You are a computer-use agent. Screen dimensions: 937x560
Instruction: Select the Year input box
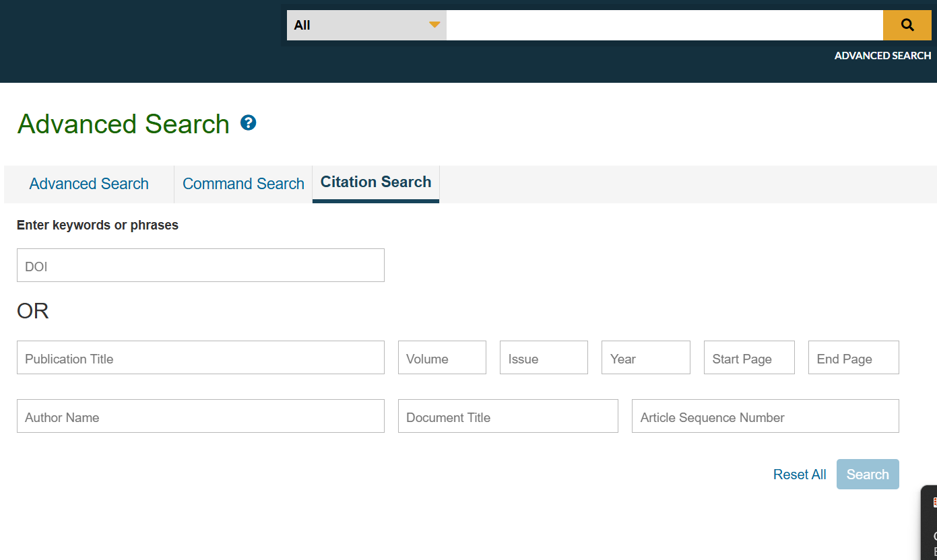(645, 357)
